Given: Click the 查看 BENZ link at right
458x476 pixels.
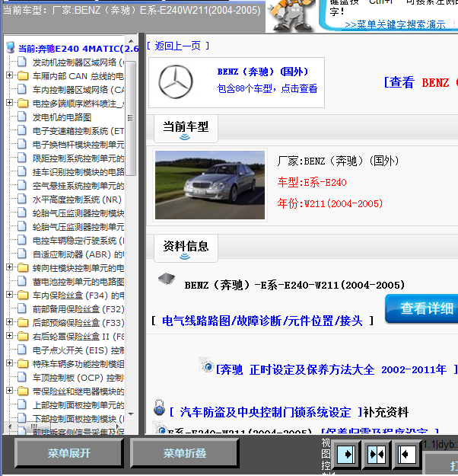Looking at the screenshot, I should coord(421,82).
